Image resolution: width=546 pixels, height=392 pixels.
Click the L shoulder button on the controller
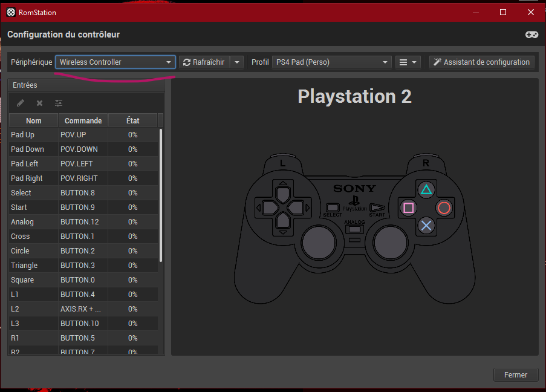click(x=283, y=163)
